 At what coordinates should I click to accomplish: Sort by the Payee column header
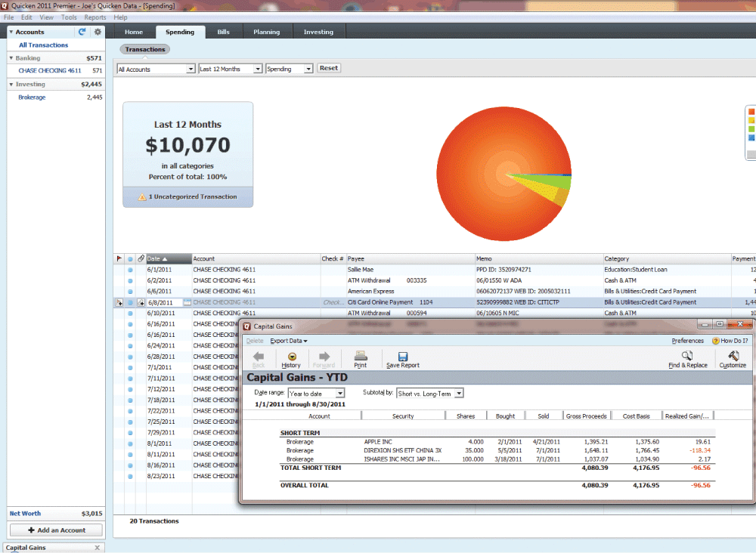tap(411, 258)
